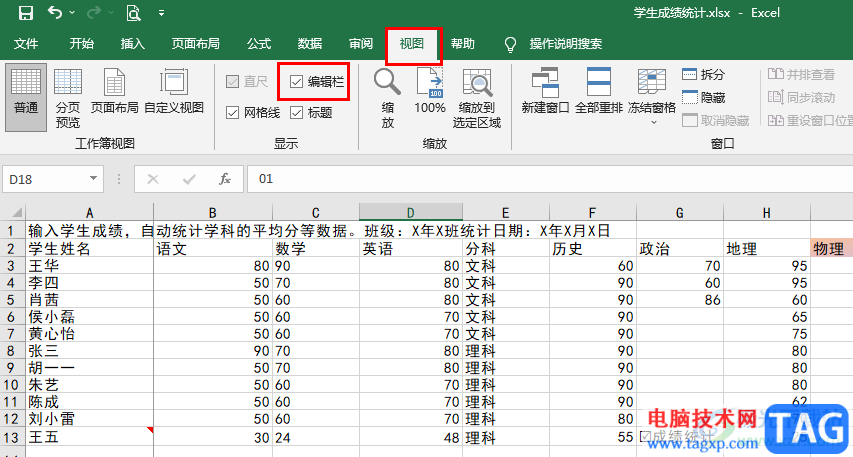Click cell with name 黄心怡
Viewport: 853px width, 457px height.
point(90,334)
